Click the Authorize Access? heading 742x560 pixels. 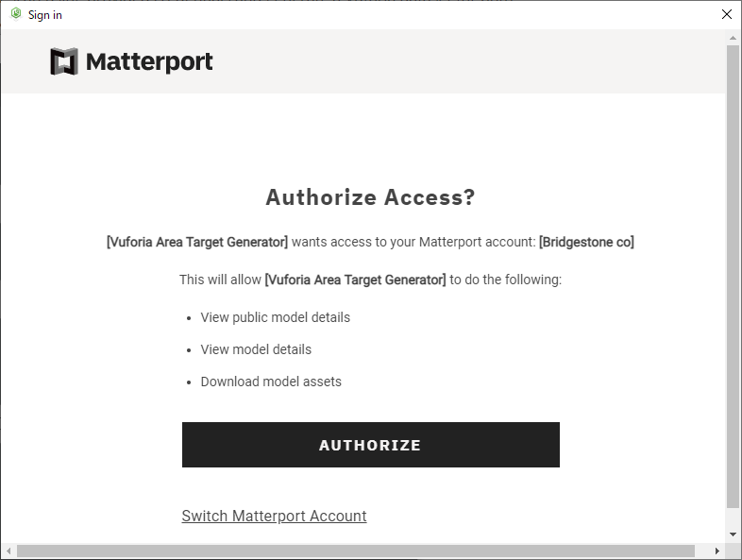(370, 197)
